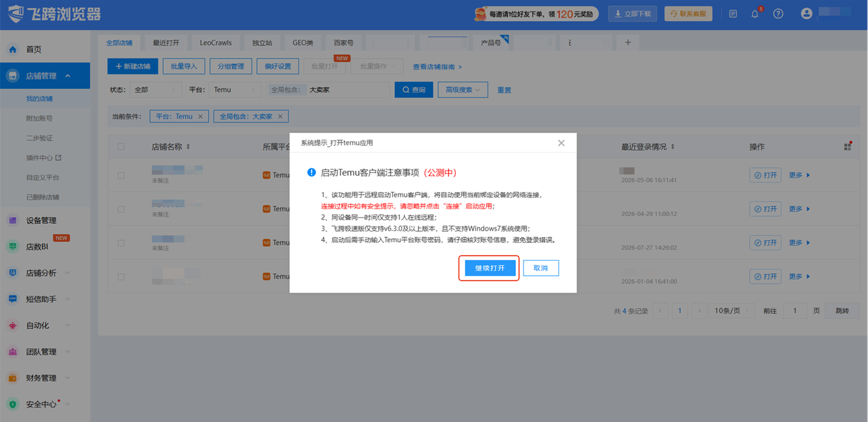Screen dimensions: 868x422
Task: Open 更多 for the 2026-01-04 row
Action: point(799,277)
